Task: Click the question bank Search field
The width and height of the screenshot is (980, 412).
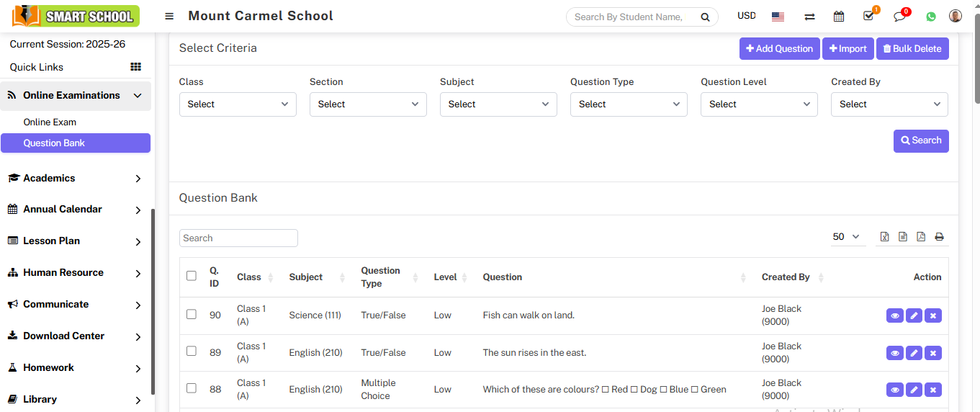Action: pos(238,238)
